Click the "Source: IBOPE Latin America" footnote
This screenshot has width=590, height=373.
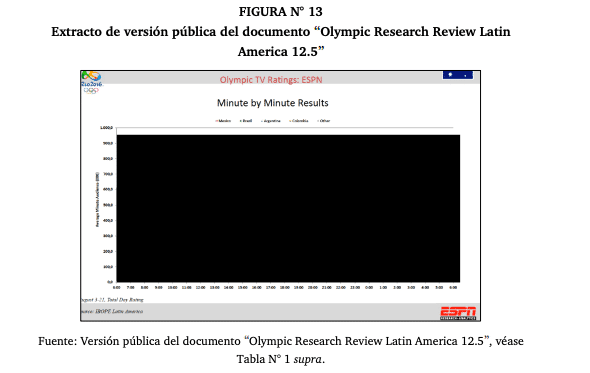(112, 311)
